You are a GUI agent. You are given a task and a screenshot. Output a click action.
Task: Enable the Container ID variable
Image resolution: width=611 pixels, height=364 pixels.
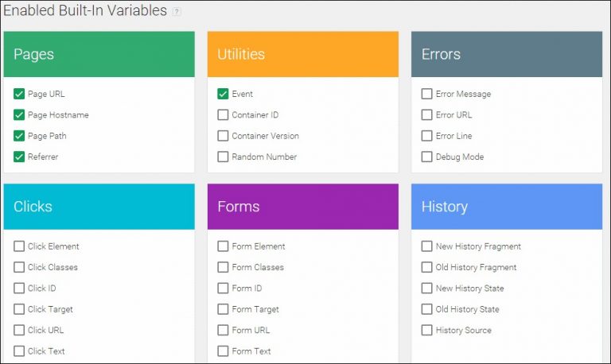coord(223,114)
